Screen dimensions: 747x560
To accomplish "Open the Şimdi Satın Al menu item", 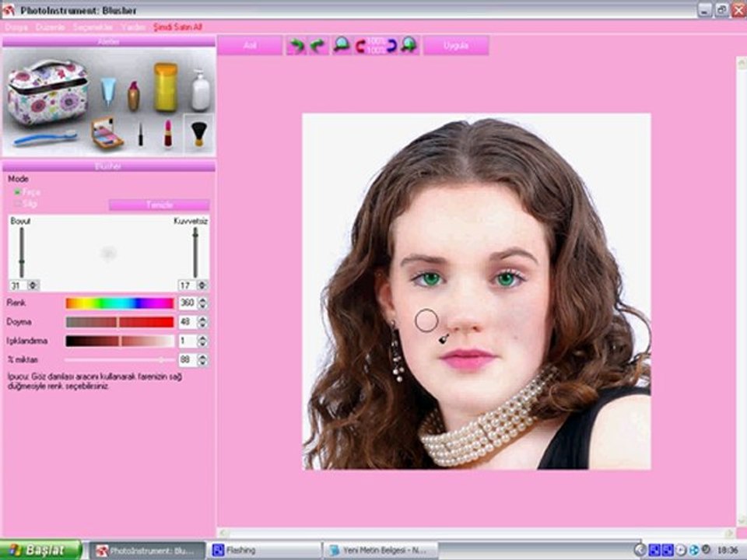I will point(177,28).
